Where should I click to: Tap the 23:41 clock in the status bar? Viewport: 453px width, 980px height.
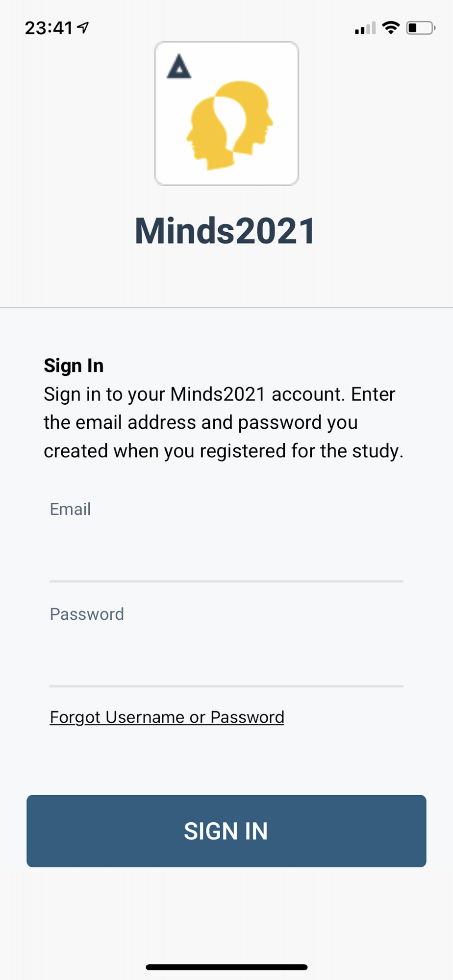tap(49, 28)
